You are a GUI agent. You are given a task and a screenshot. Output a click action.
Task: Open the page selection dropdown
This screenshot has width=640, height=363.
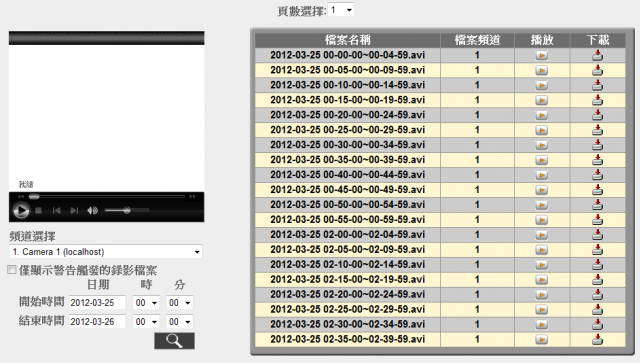(341, 10)
